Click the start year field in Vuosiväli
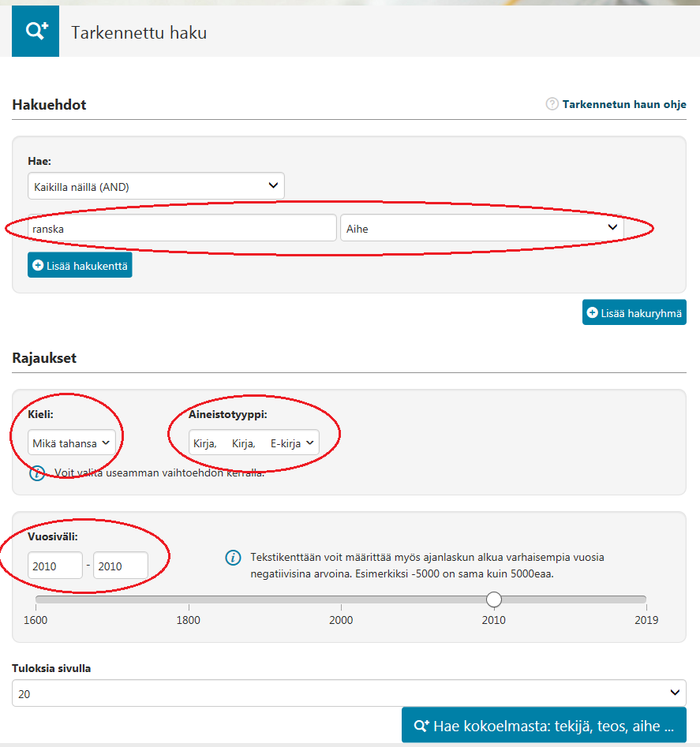The image size is (700, 747). point(55,566)
